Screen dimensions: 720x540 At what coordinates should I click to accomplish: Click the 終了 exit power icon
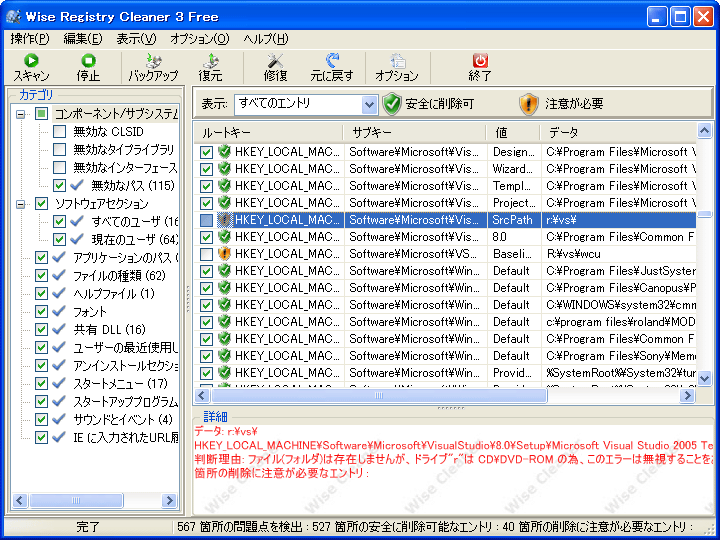(x=480, y=61)
